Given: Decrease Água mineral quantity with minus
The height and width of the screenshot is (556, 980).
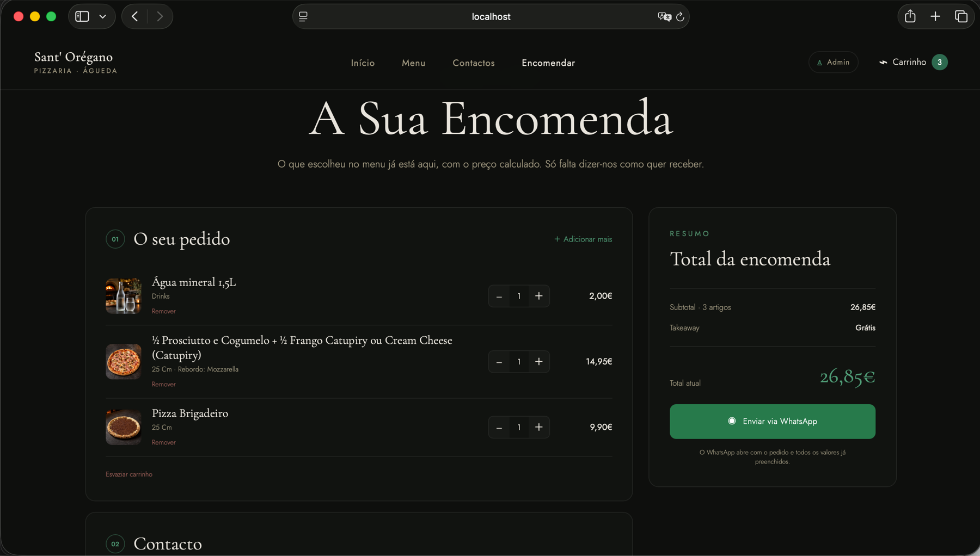Looking at the screenshot, I should click(499, 296).
